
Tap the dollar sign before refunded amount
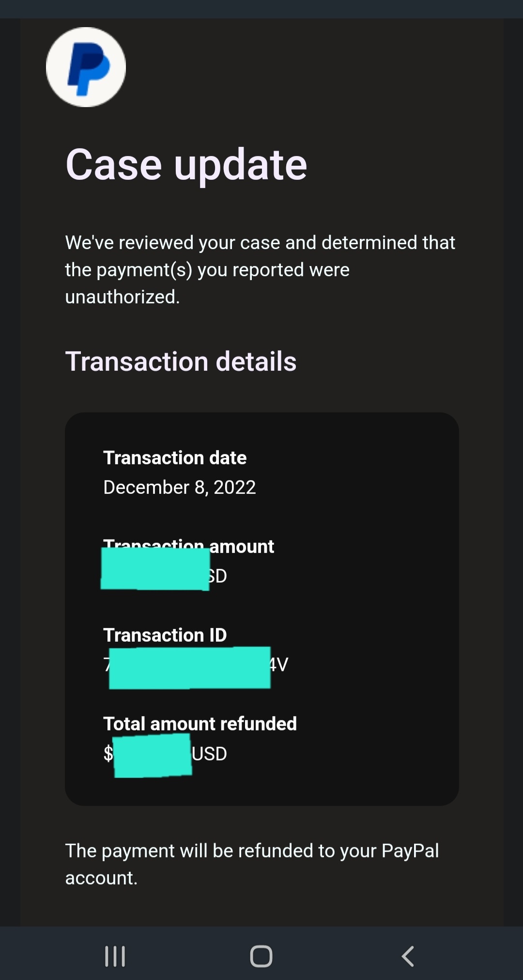click(x=108, y=754)
